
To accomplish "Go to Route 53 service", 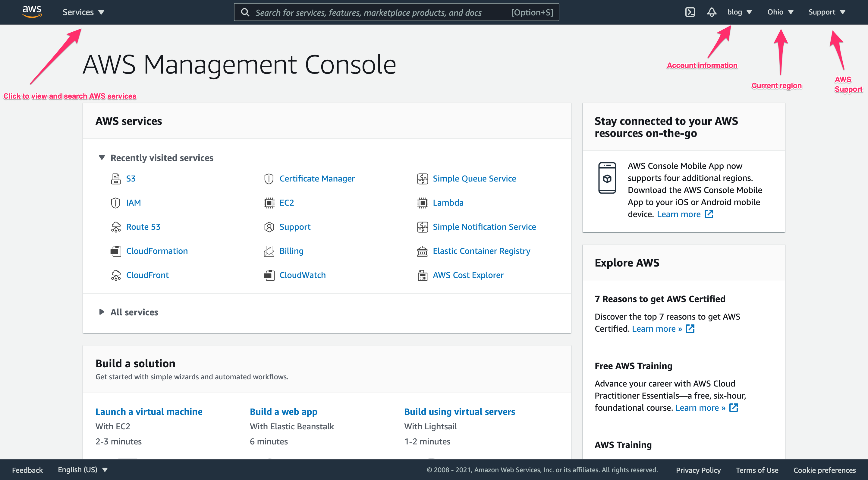I will (143, 227).
